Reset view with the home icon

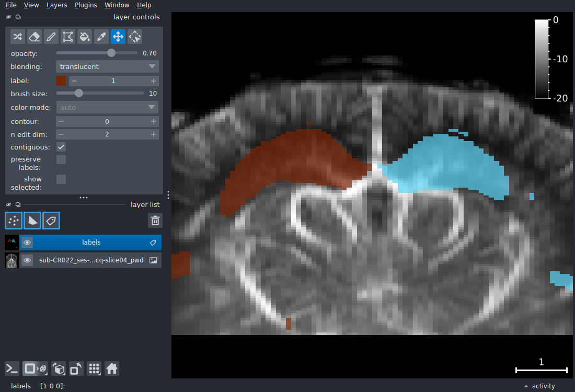coord(112,368)
